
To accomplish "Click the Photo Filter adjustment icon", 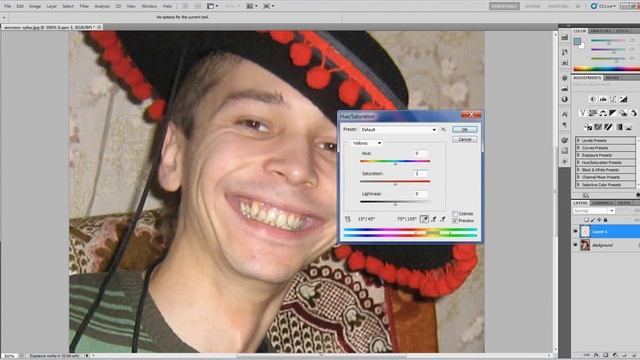I will (623, 113).
